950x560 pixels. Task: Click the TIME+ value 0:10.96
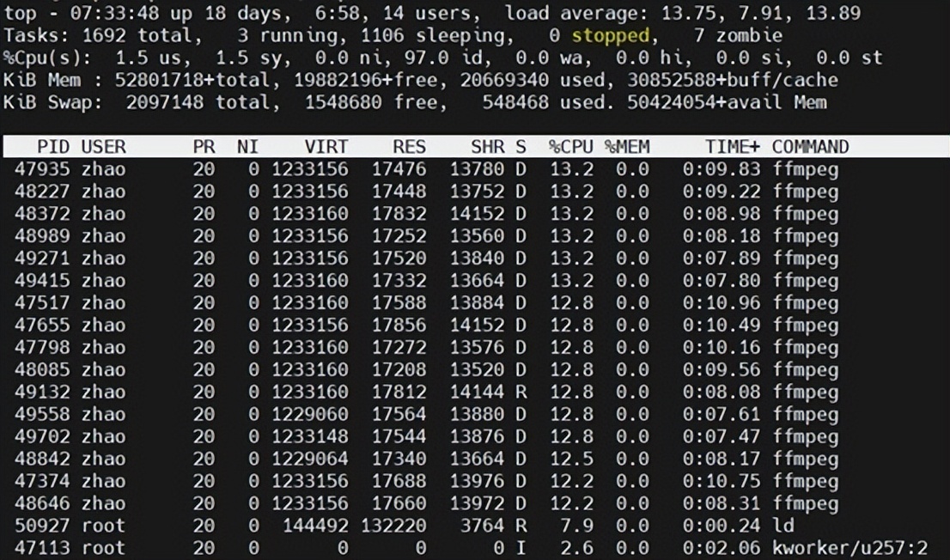pyautogui.click(x=722, y=303)
